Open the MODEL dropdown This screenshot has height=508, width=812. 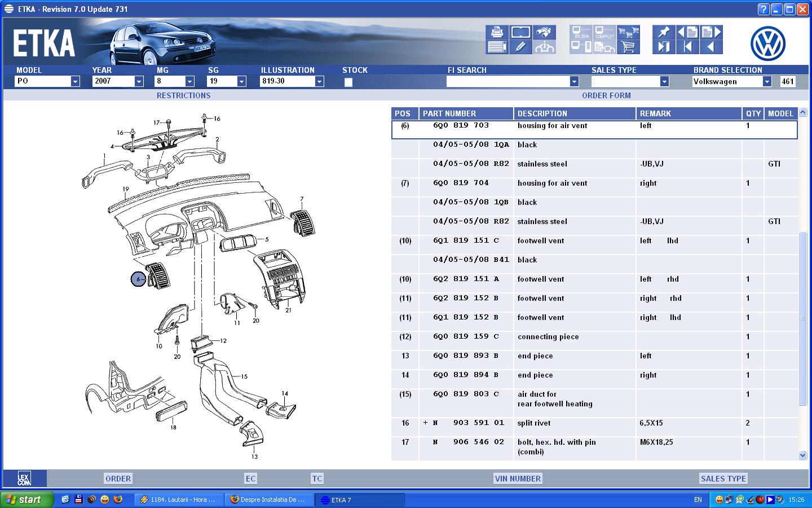tap(75, 81)
